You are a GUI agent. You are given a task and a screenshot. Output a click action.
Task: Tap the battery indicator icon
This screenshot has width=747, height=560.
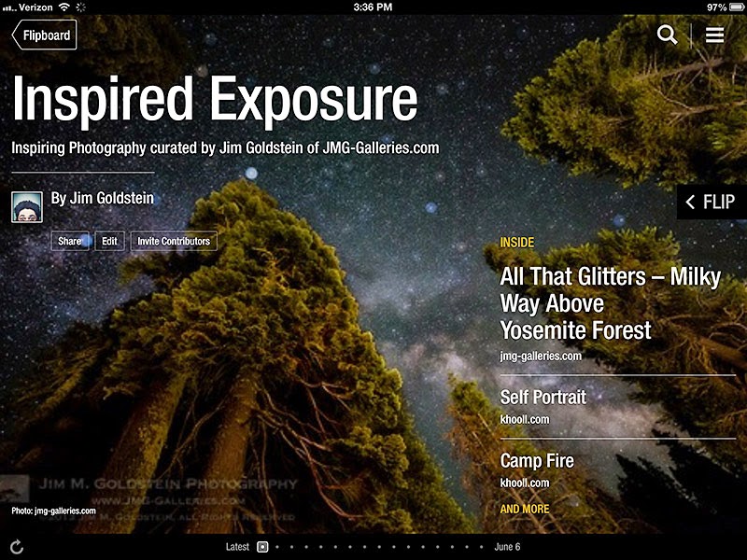pos(737,7)
